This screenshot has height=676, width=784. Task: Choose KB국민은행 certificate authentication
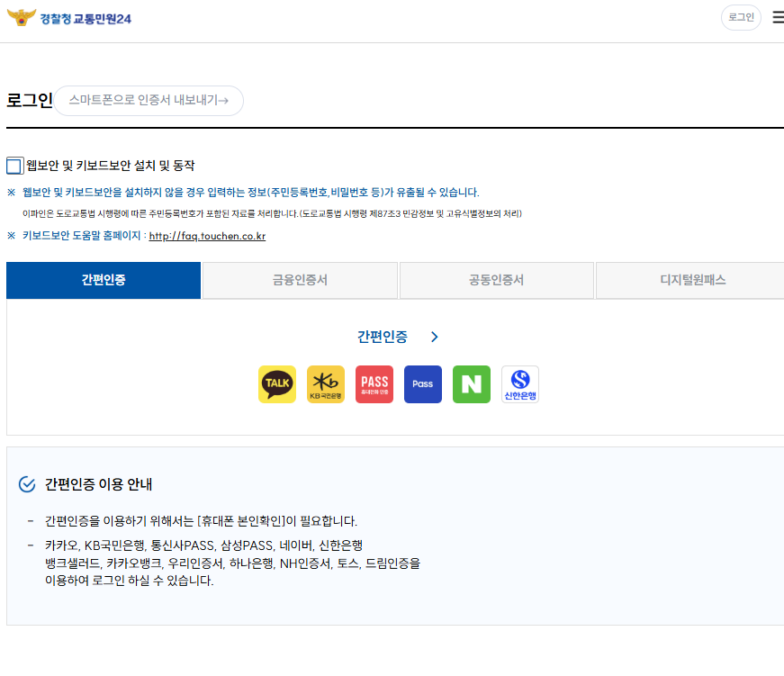coord(325,384)
